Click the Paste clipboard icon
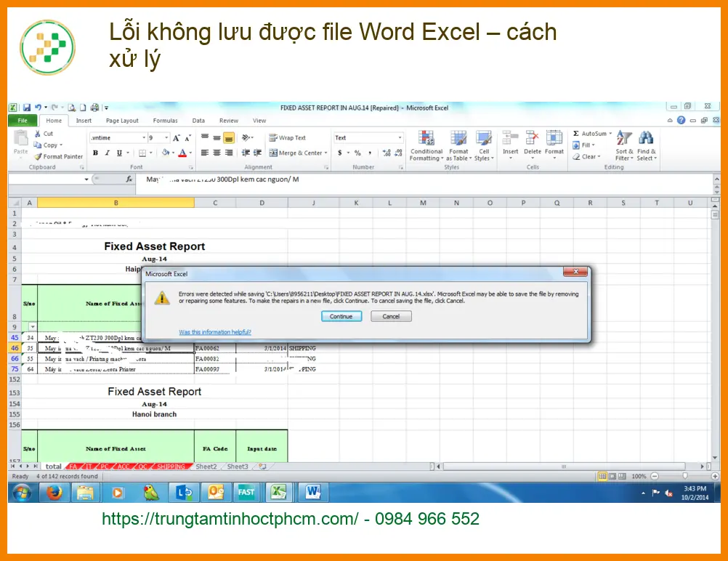The image size is (728, 561). (20, 138)
